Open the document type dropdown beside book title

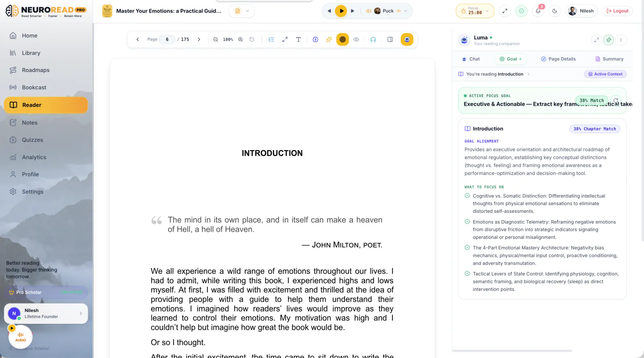tap(242, 11)
